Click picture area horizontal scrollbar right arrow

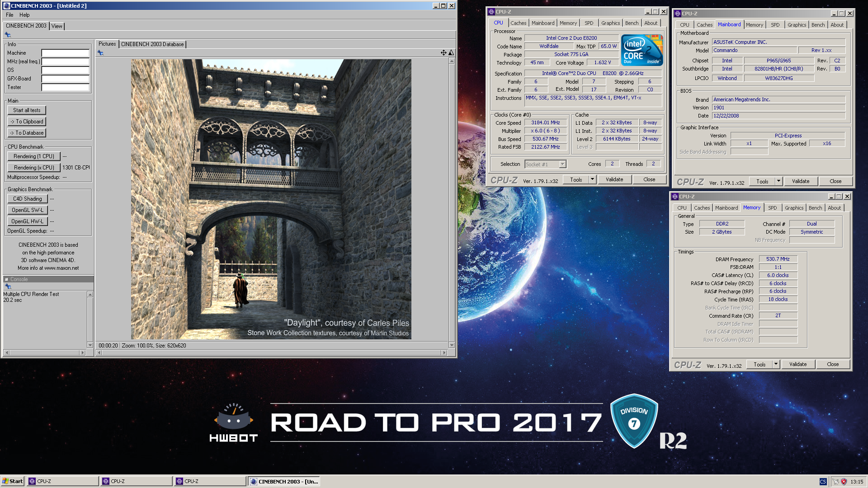tap(444, 352)
